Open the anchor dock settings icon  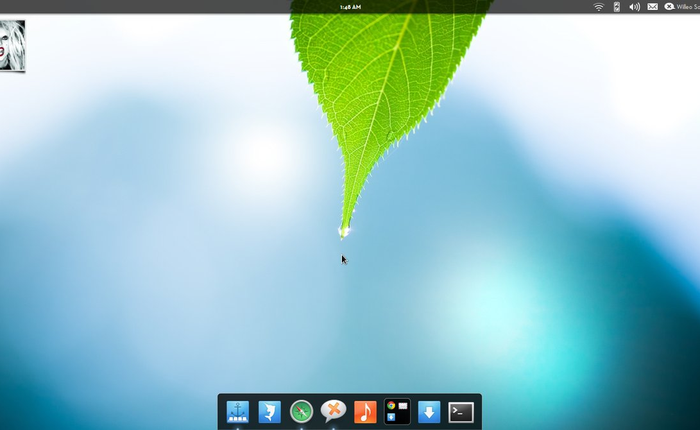coord(238,412)
